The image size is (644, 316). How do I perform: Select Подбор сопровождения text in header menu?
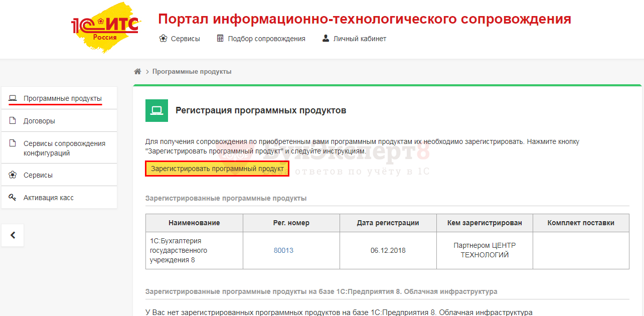tap(266, 39)
